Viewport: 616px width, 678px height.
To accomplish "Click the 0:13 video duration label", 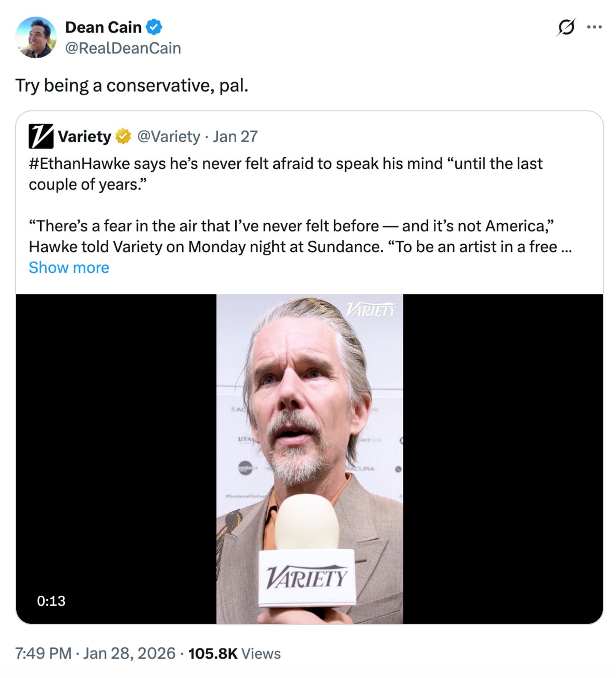I will [51, 601].
